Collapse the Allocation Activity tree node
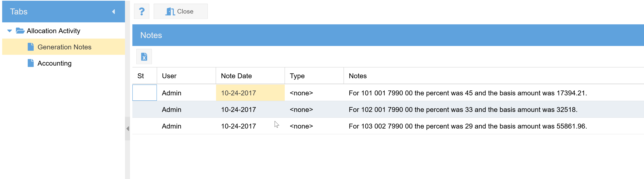 10,31
